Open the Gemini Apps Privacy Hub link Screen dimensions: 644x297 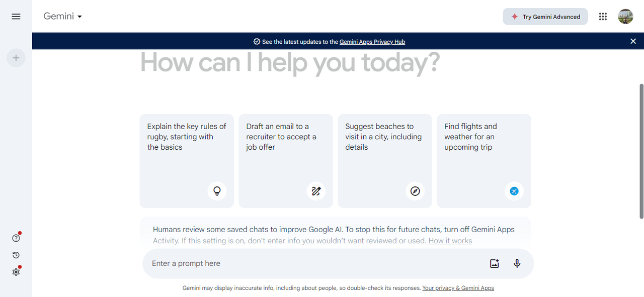[x=372, y=42]
